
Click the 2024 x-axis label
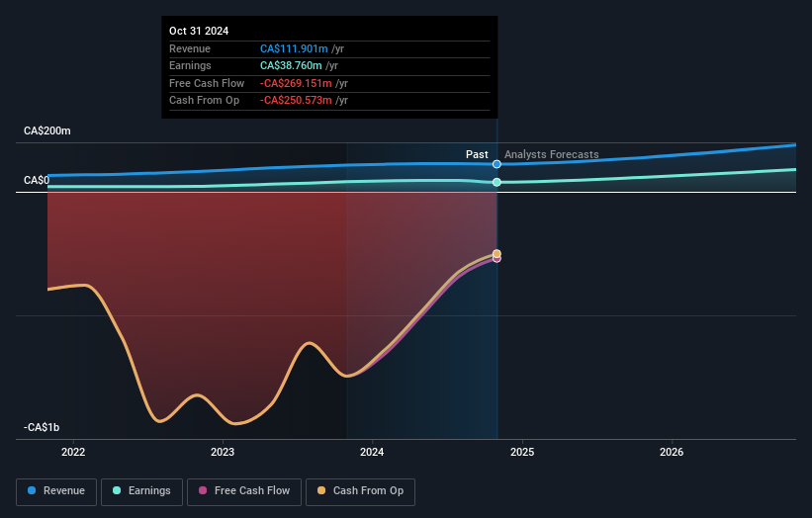click(372, 452)
